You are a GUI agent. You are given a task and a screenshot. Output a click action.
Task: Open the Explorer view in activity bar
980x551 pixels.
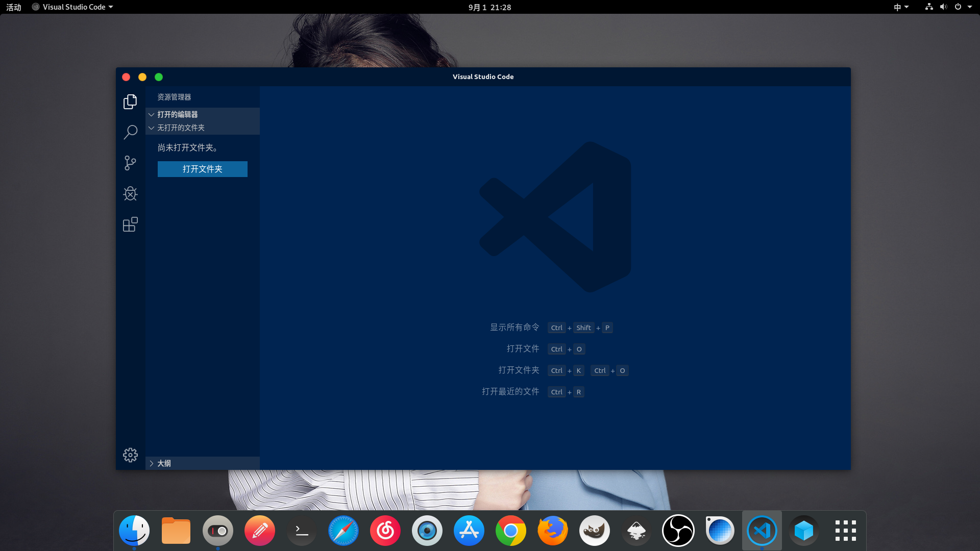click(130, 102)
